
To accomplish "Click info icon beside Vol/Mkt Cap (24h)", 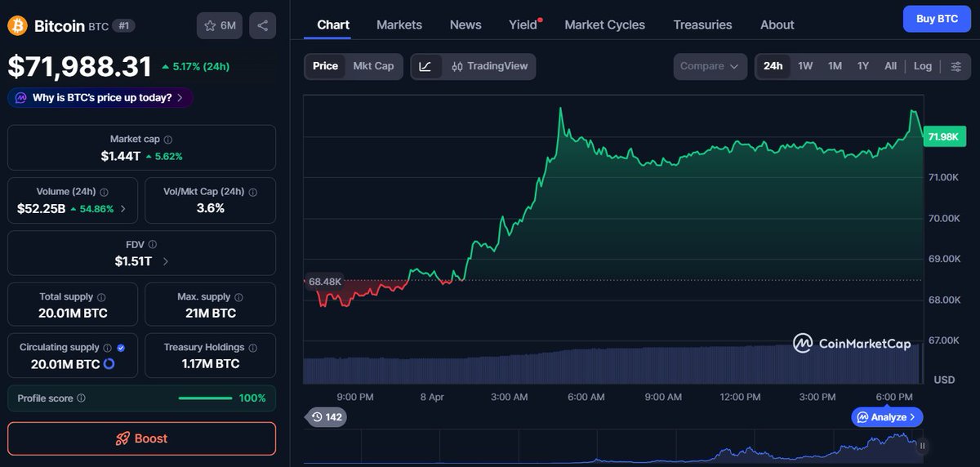I will [252, 192].
